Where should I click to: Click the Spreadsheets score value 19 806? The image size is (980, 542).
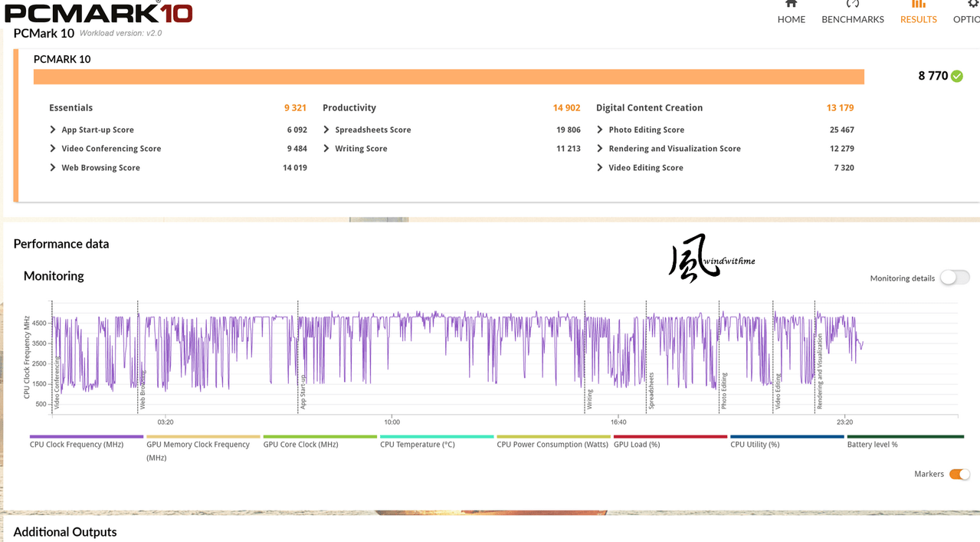[x=569, y=130]
